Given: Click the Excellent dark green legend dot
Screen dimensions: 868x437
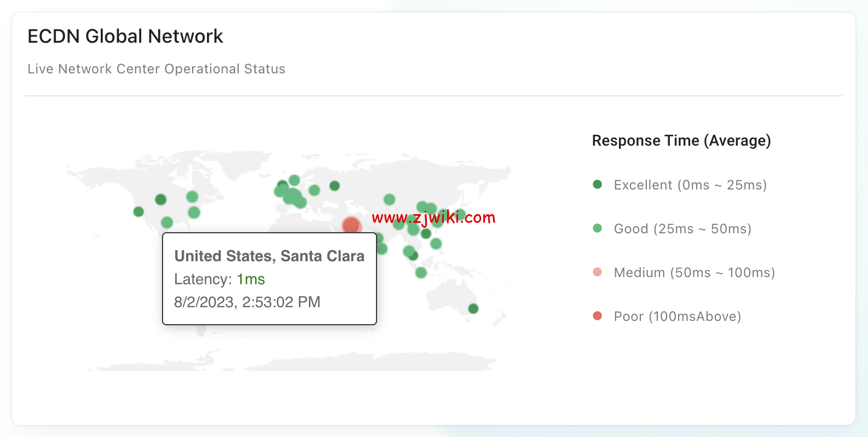Looking at the screenshot, I should click(597, 185).
